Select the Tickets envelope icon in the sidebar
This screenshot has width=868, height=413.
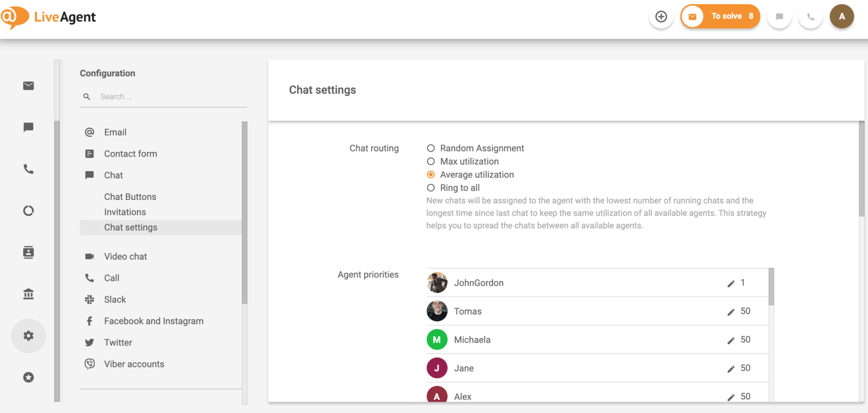tap(28, 86)
